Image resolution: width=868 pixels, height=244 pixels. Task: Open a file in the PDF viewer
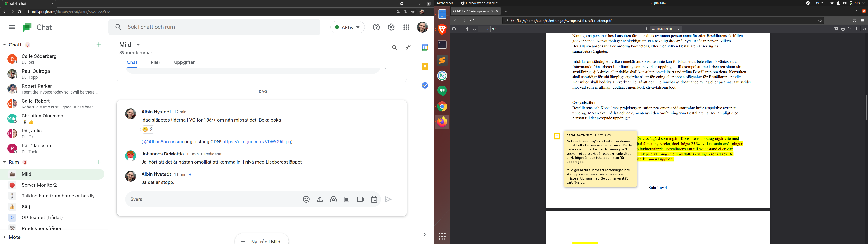click(849, 29)
